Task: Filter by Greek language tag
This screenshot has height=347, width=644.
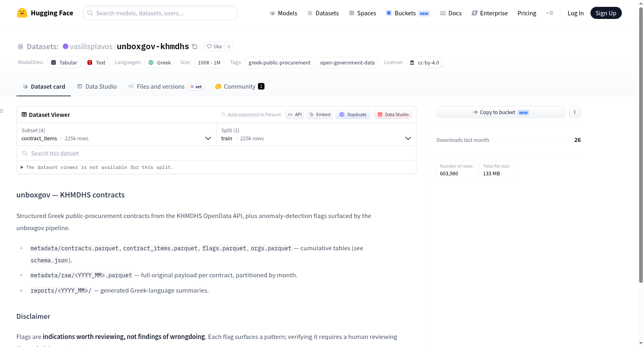Action: pos(160,62)
